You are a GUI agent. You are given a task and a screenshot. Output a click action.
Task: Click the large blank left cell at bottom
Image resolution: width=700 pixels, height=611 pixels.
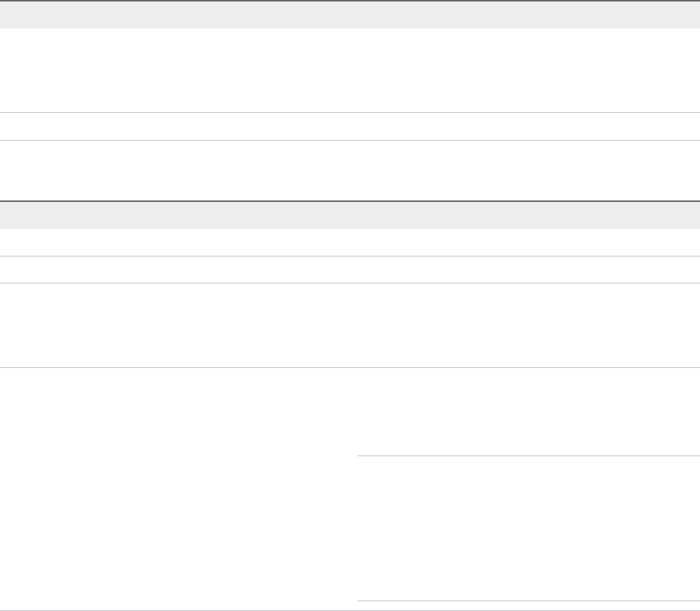(x=178, y=489)
